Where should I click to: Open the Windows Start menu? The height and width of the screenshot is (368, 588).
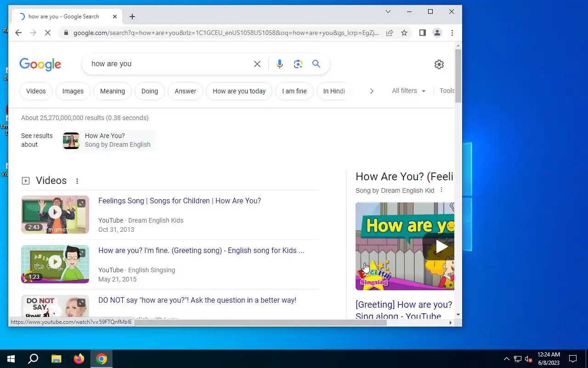point(11,359)
